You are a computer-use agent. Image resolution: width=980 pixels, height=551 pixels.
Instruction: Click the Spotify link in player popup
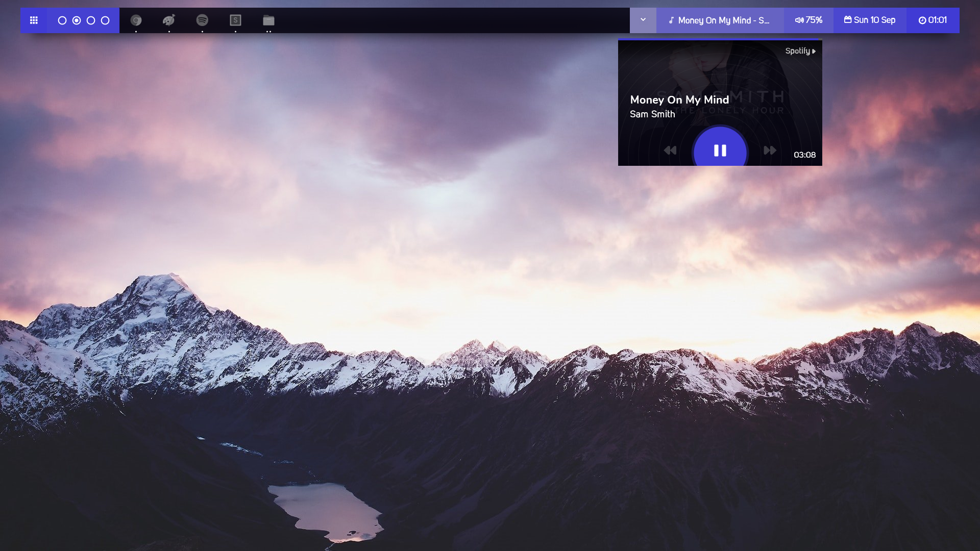pyautogui.click(x=800, y=51)
